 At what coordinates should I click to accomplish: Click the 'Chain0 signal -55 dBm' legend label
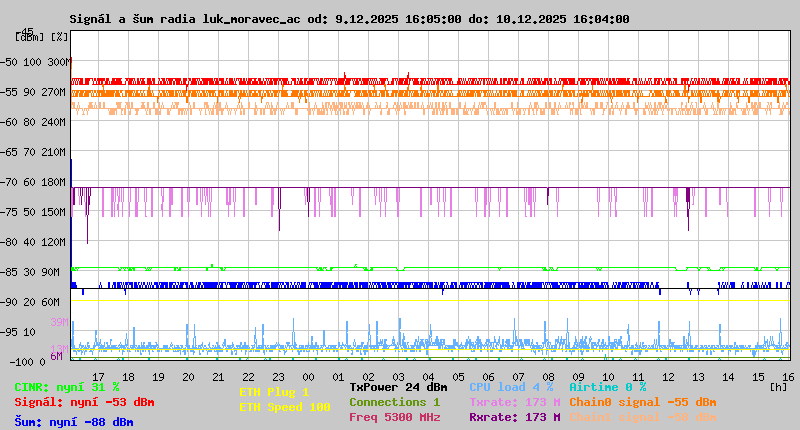643,402
